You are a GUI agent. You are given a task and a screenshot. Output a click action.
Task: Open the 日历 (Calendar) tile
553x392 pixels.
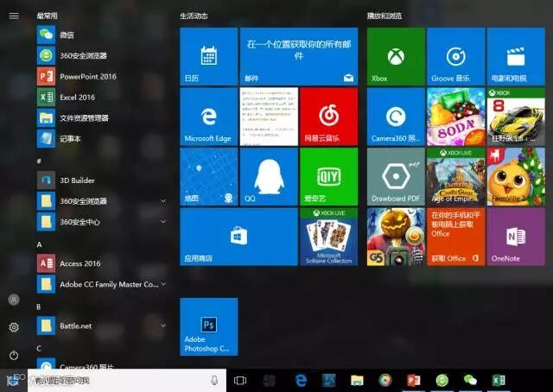pyautogui.click(x=209, y=56)
